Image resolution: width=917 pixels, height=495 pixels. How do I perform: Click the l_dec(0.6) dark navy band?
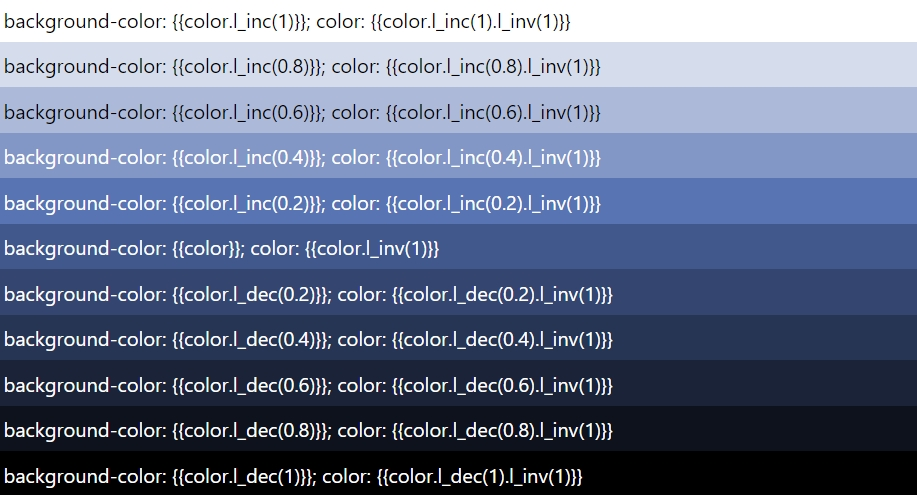point(458,383)
